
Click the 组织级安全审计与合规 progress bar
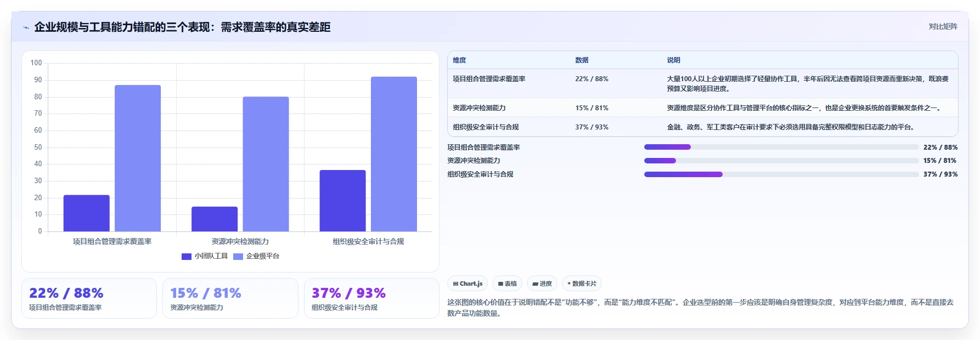pyautogui.click(x=781, y=174)
